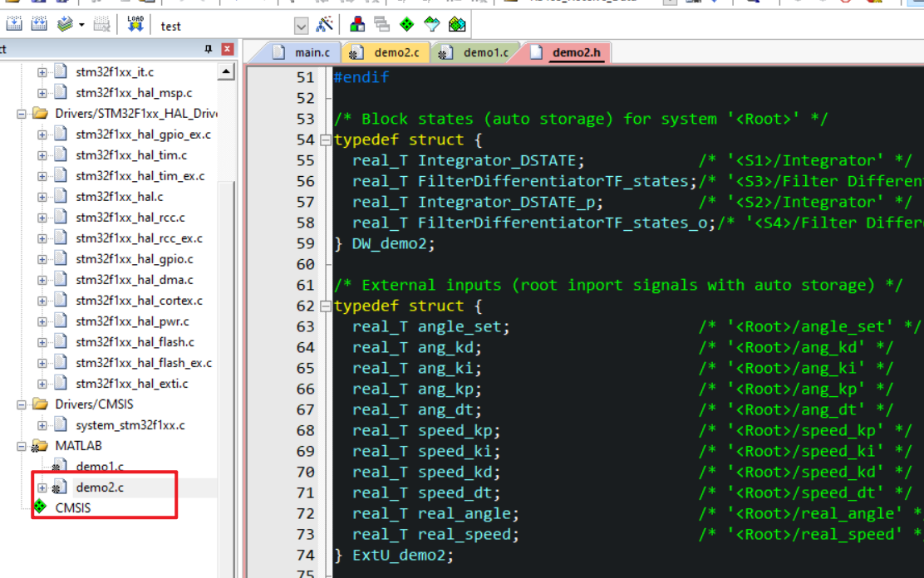Viewport: 924px width, 578px height.
Task: Click 'angle_set;' member on line 63
Action: [x=464, y=327]
